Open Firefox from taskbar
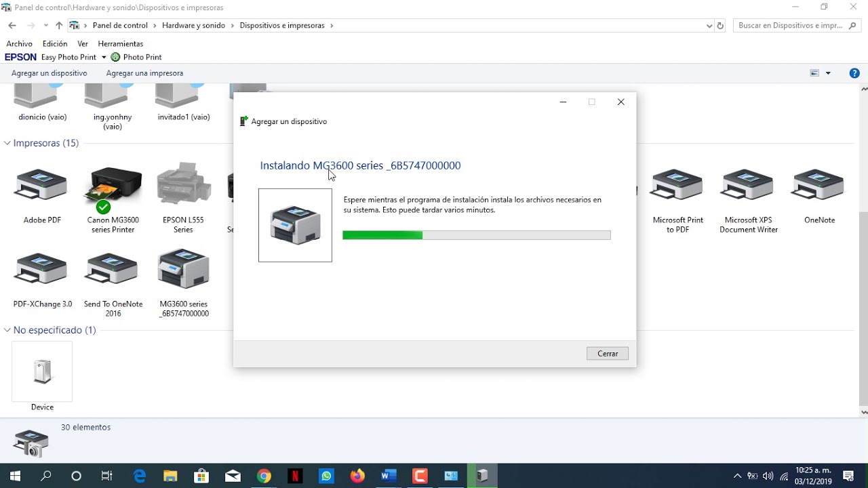The height and width of the screenshot is (488, 868). [357, 476]
